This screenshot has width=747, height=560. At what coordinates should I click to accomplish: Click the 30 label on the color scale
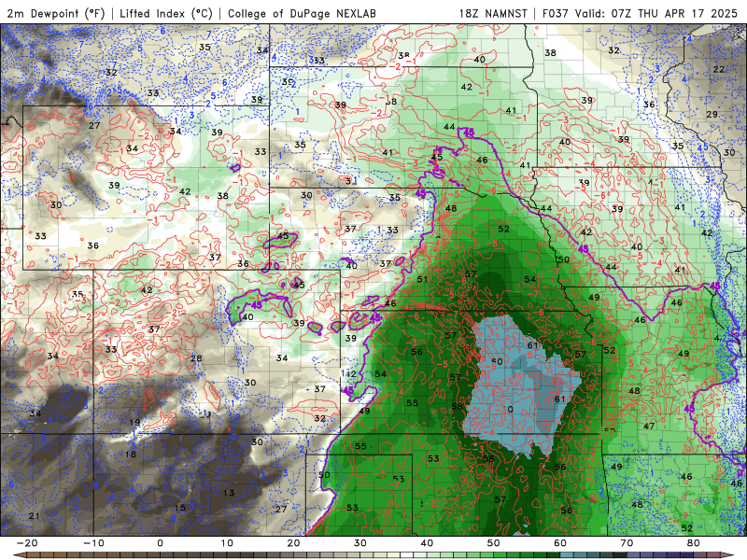pos(360,543)
